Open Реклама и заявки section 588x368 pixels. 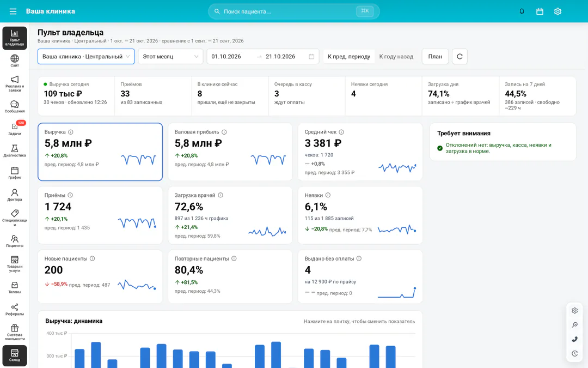coord(15,83)
